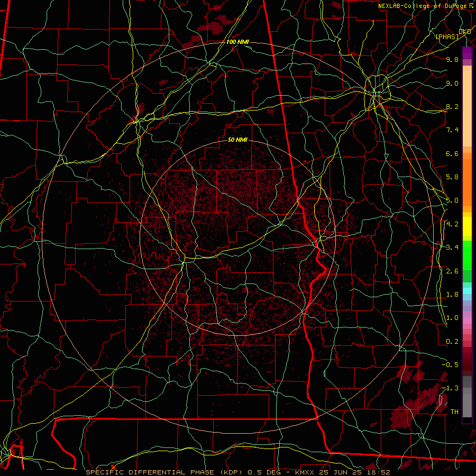Click the -1.3 scale value
This screenshot has width=476, height=476.
click(450, 388)
